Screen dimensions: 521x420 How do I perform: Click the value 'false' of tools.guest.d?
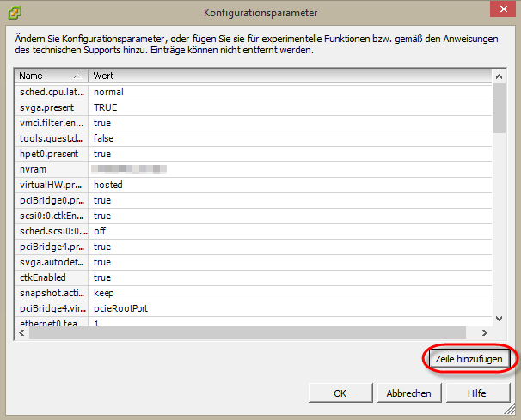pos(103,138)
